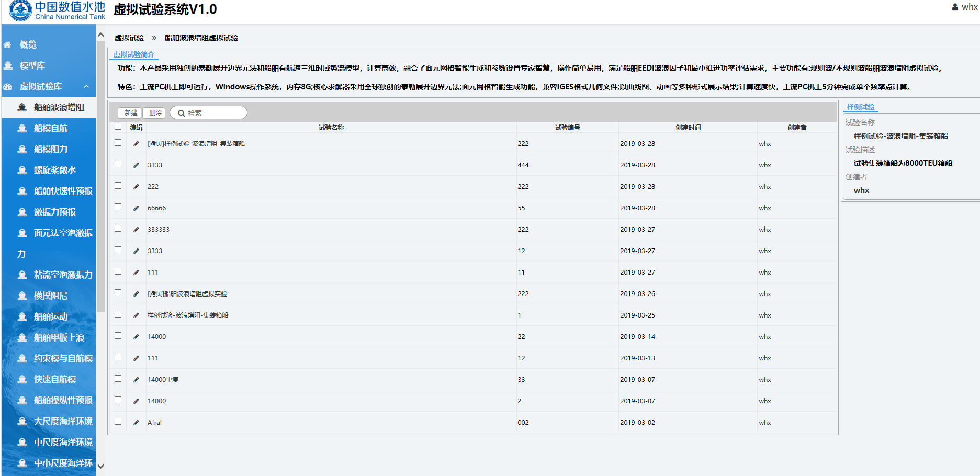
Task: Click the edit pencil for row 66666
Action: point(136,208)
